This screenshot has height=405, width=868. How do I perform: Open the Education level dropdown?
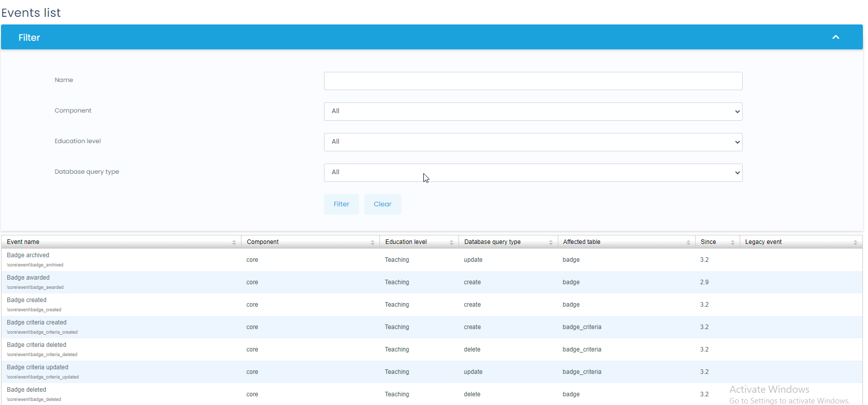(533, 142)
